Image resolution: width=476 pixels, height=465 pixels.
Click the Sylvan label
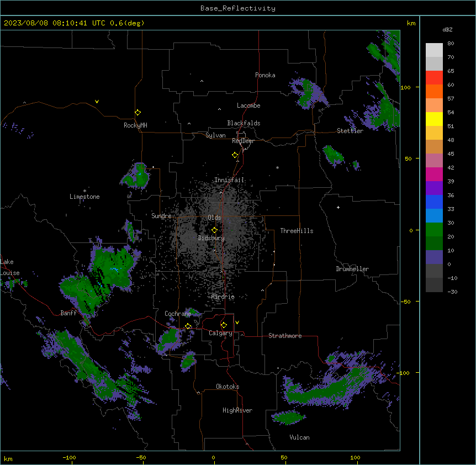(215, 135)
